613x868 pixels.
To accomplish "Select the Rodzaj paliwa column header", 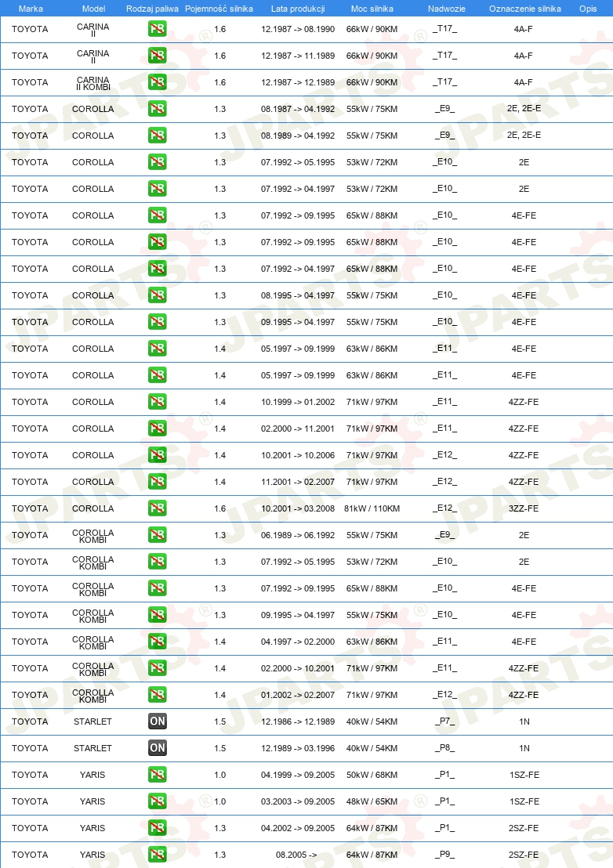I will [x=152, y=9].
